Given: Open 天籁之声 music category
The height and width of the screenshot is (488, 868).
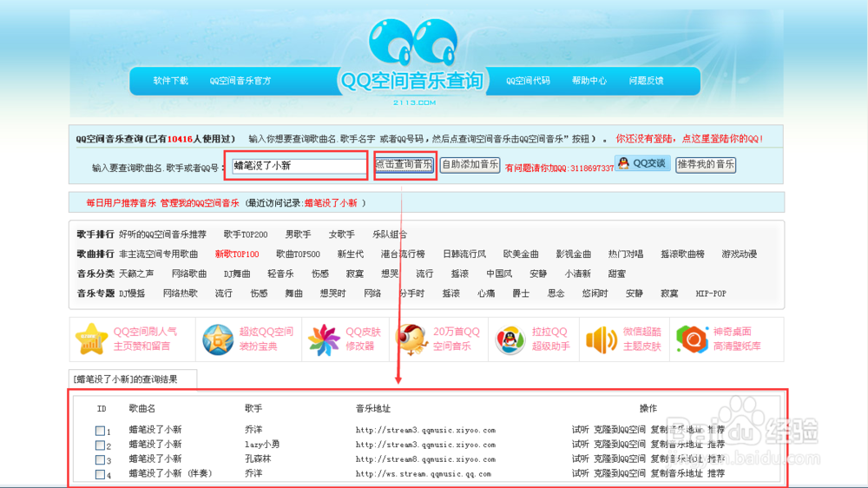Looking at the screenshot, I should (x=137, y=274).
